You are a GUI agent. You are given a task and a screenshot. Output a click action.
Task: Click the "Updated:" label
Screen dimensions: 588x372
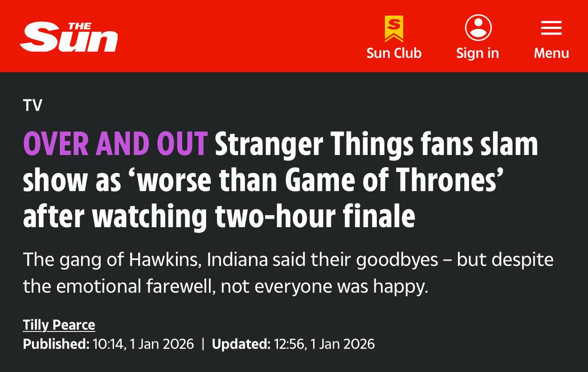click(241, 344)
